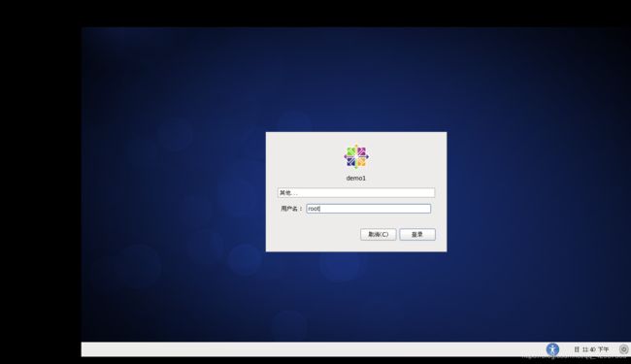Select the "其他..." user entry
The height and width of the screenshot is (364, 631).
point(356,192)
